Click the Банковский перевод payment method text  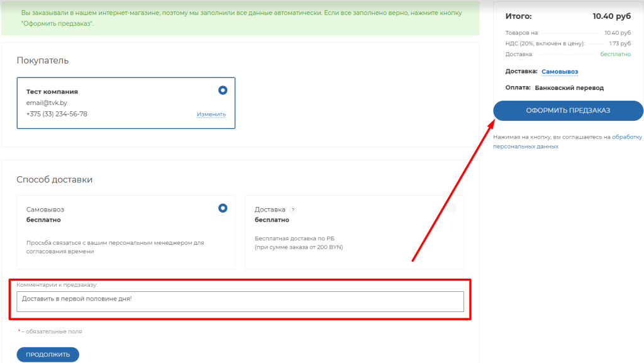click(x=569, y=88)
